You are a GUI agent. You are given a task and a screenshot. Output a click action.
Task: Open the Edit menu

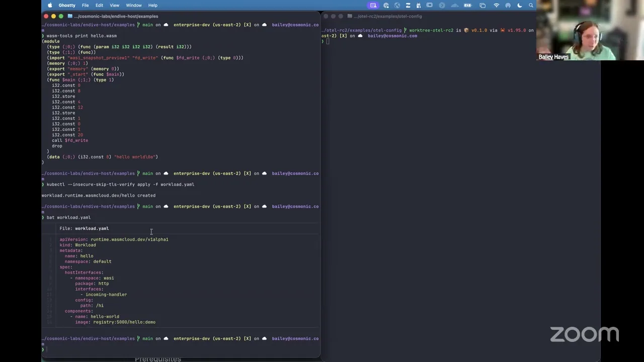click(x=99, y=5)
